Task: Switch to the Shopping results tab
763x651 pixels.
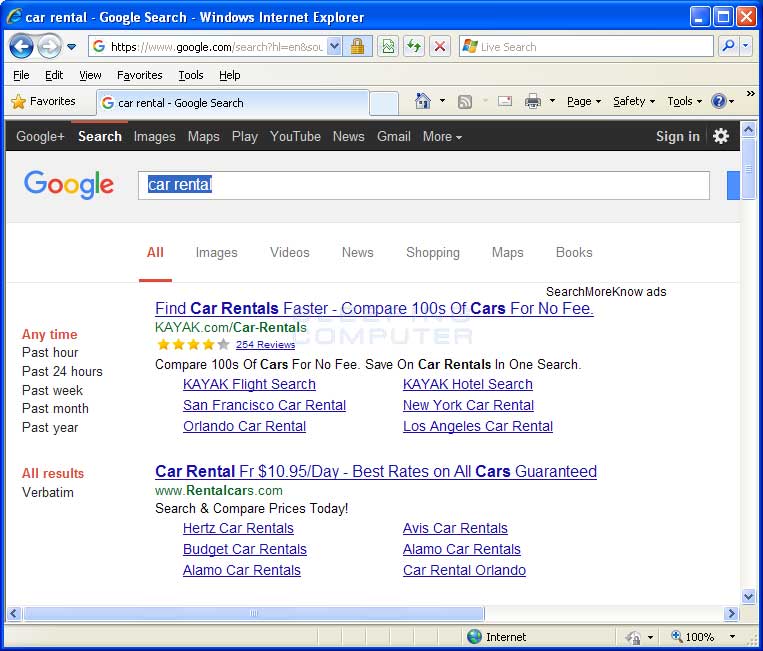Action: (x=433, y=253)
